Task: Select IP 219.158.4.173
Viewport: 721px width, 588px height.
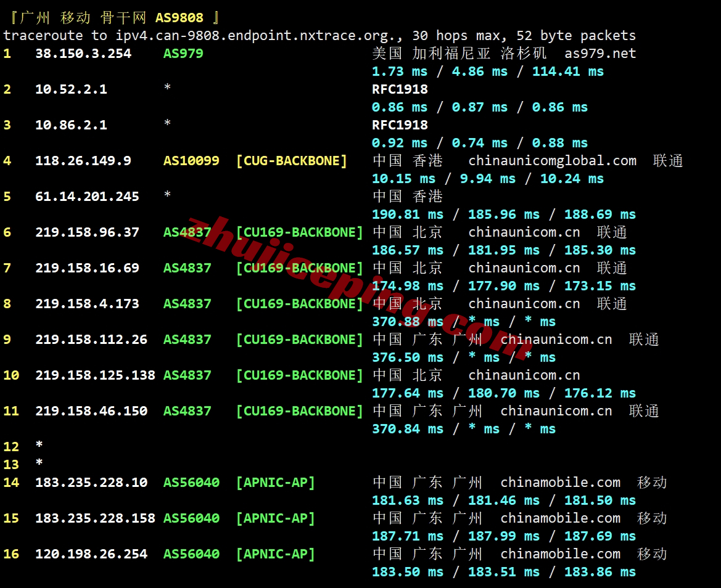Action: pyautogui.click(x=88, y=304)
